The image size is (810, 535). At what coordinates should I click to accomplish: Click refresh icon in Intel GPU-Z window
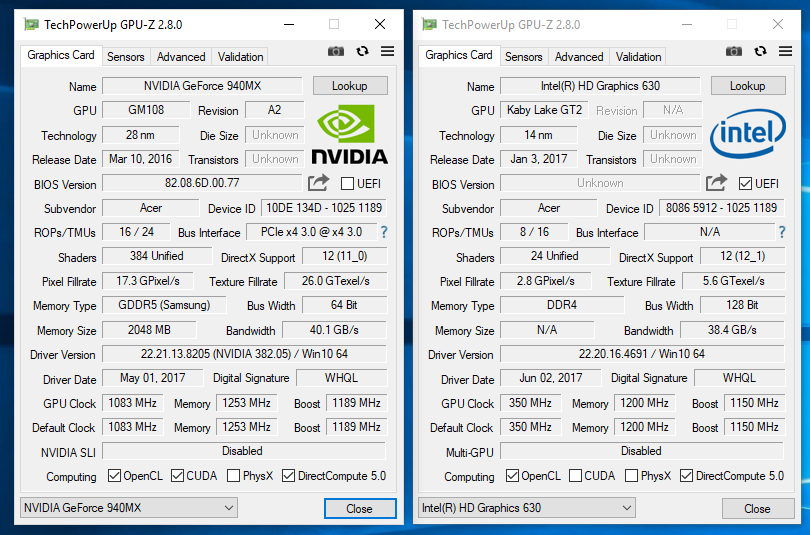(760, 51)
